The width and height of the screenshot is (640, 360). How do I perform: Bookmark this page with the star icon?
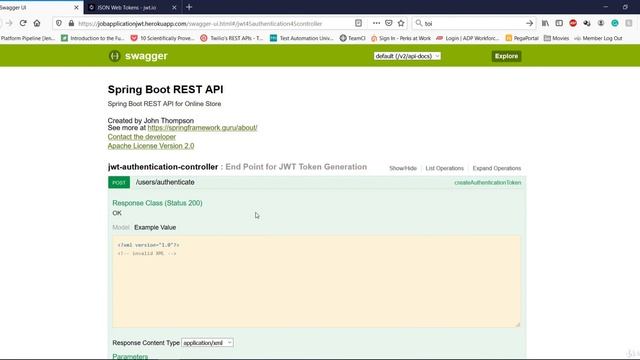[x=401, y=23]
